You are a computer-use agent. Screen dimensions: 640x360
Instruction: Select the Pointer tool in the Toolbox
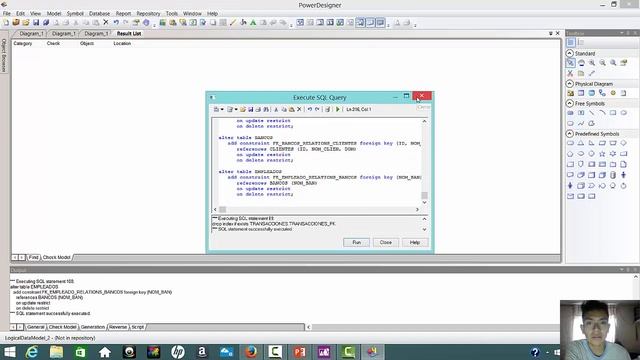570,63
